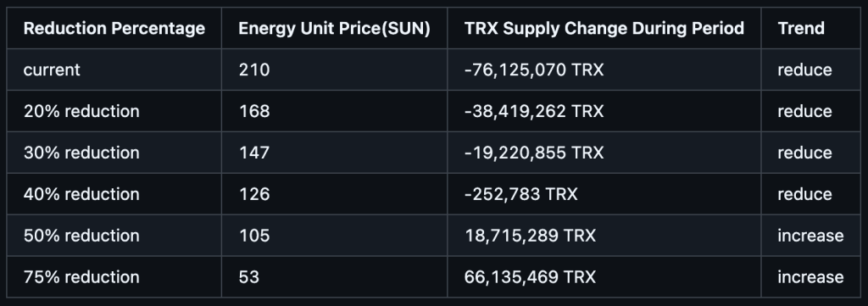Click the energy price value 53
Image resolution: width=868 pixels, height=306 pixels.
click(x=248, y=277)
